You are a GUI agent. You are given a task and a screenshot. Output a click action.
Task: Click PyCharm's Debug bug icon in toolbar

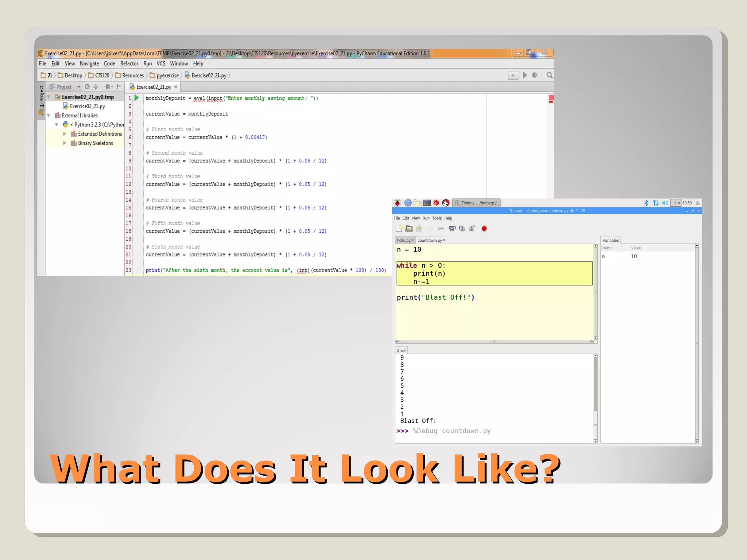tap(535, 75)
